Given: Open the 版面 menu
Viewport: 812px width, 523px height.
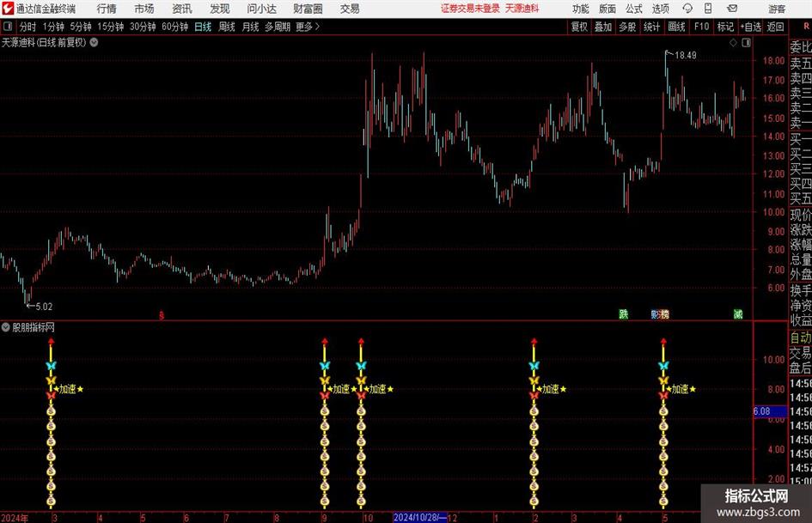Looking at the screenshot, I should click(607, 9).
